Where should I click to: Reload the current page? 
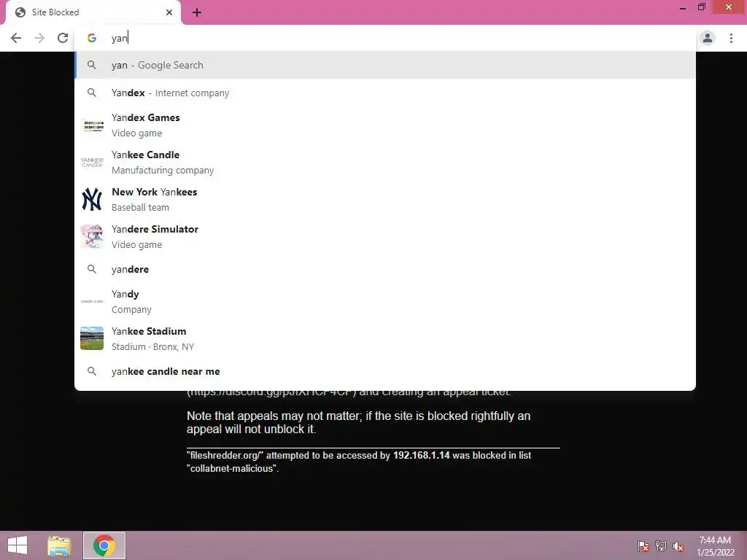click(x=63, y=38)
